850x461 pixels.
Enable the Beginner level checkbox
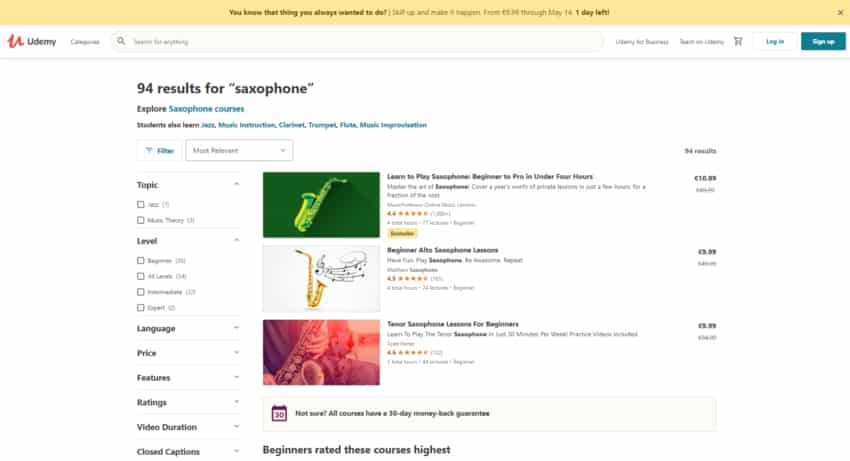click(x=141, y=261)
